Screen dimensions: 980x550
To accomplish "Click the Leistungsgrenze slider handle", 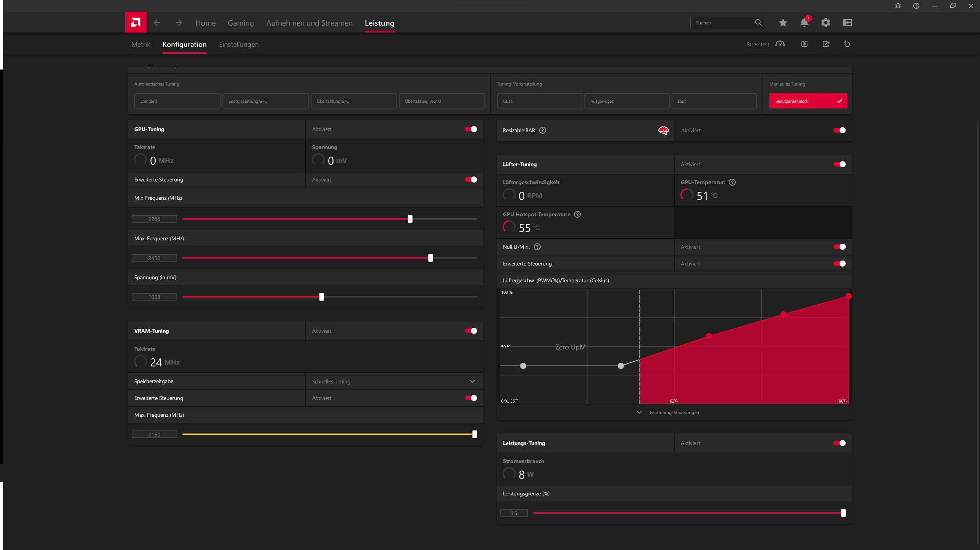I will (x=843, y=513).
